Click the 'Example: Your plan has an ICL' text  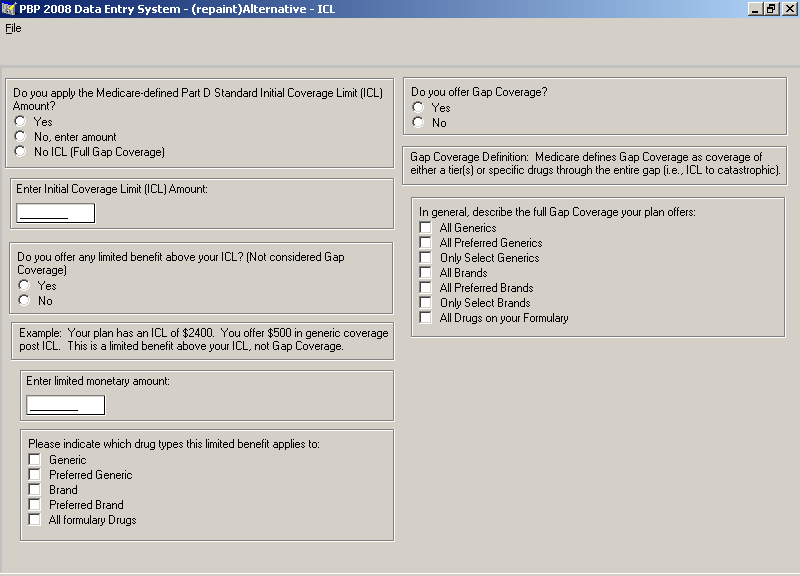(x=204, y=339)
